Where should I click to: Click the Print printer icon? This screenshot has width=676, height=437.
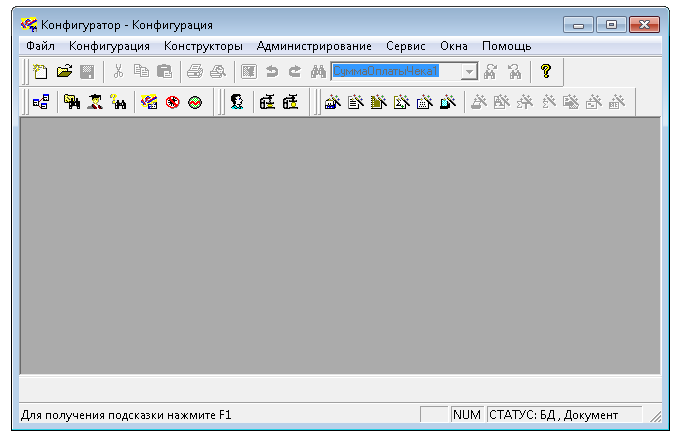[195, 72]
